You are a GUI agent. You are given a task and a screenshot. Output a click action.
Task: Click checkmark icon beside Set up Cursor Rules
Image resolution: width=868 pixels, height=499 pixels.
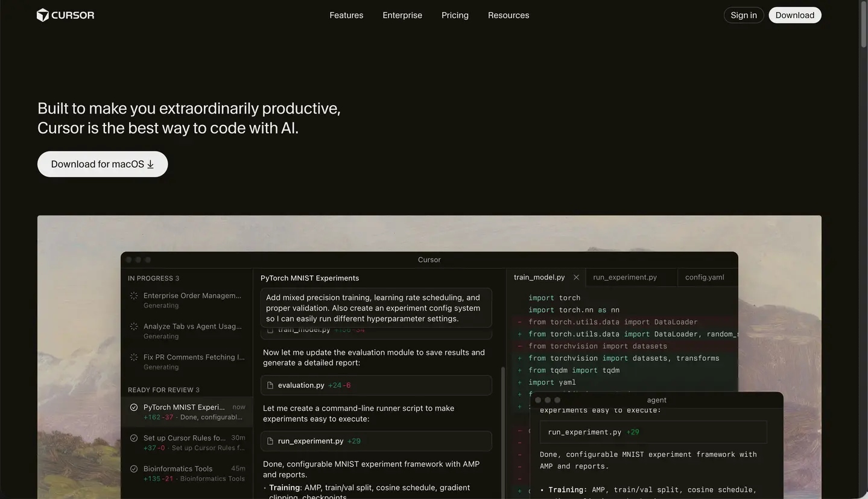134,438
